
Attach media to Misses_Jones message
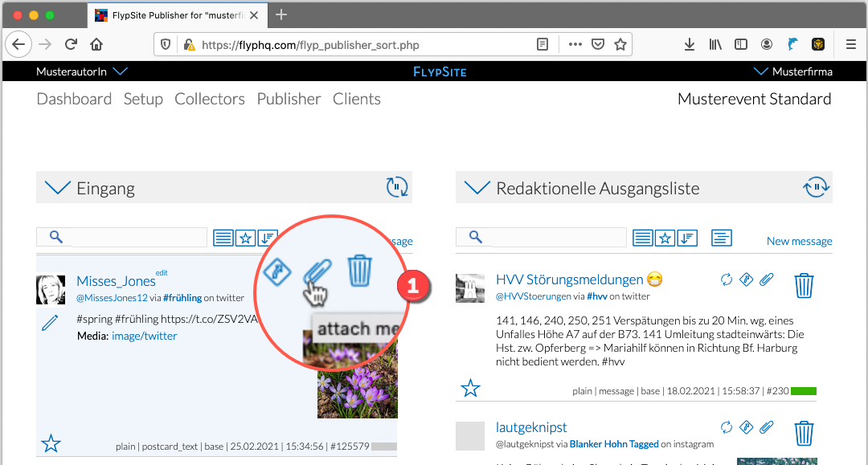[x=317, y=271]
